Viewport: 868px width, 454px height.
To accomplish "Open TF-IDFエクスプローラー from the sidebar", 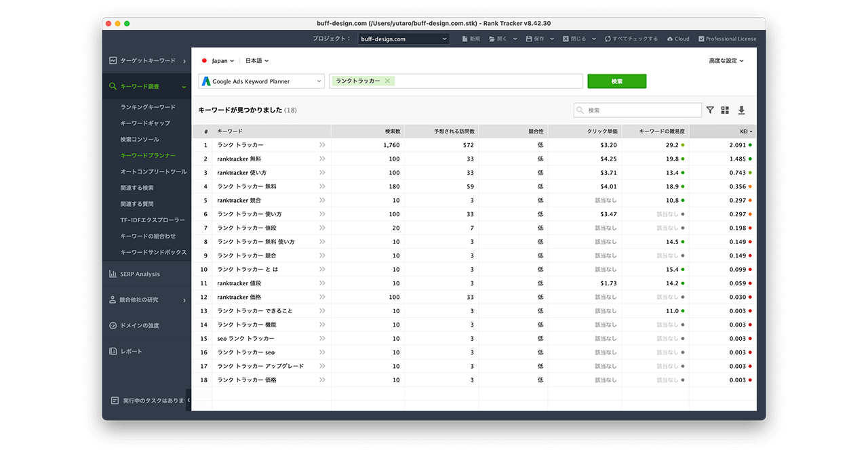I will tap(153, 220).
